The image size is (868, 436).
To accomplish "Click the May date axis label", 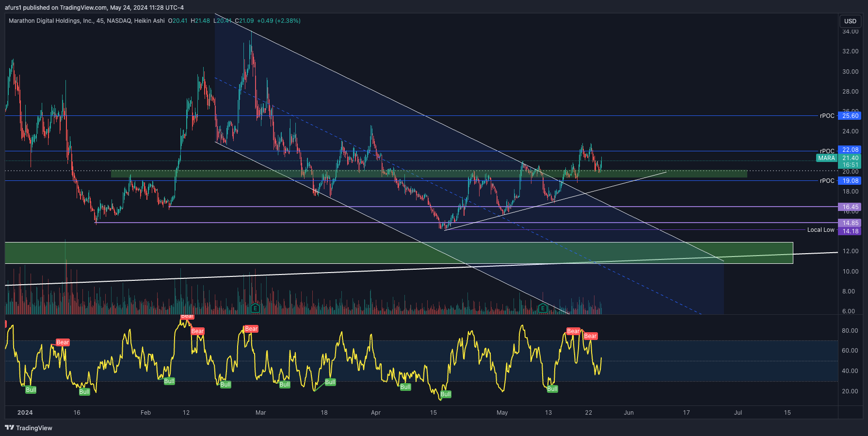I will (x=502, y=413).
